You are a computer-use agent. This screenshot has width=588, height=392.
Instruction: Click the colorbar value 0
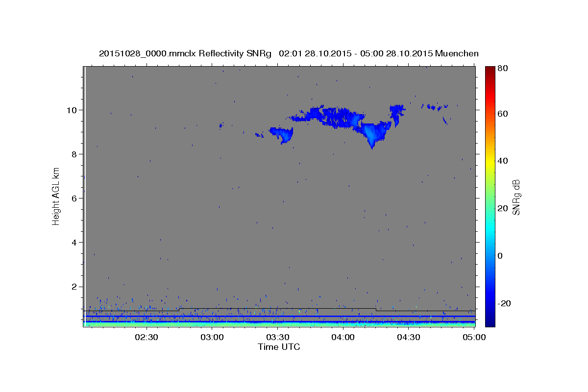pyautogui.click(x=499, y=256)
